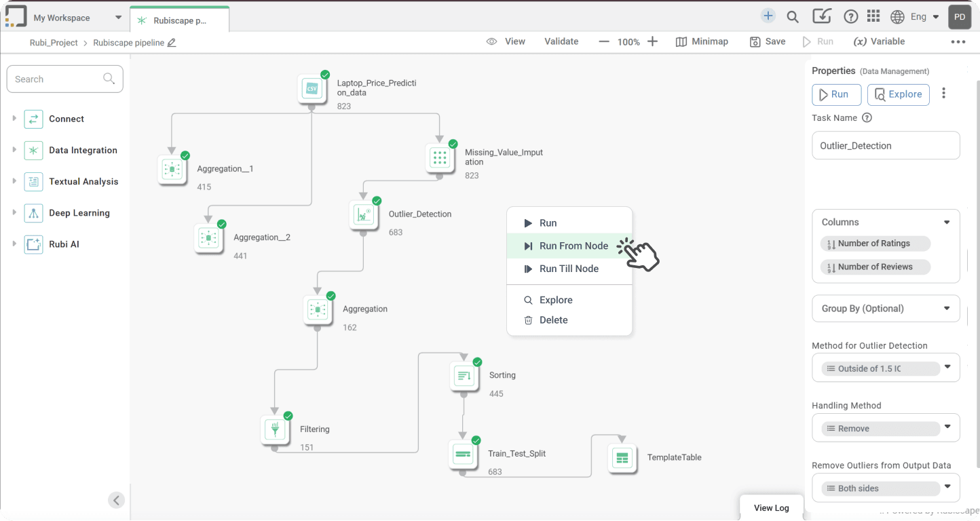The image size is (980, 521).
Task: Click the Rubiscape logo at top left
Action: tap(16, 16)
